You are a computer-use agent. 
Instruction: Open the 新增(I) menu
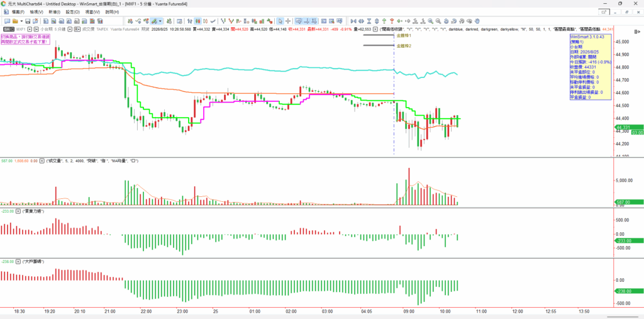54,13
